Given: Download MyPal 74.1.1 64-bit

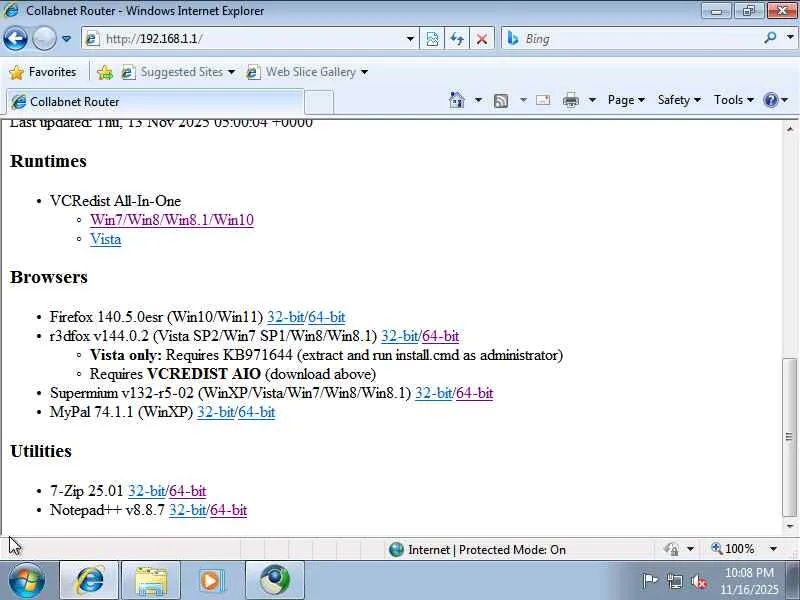Looking at the screenshot, I should click(257, 412).
